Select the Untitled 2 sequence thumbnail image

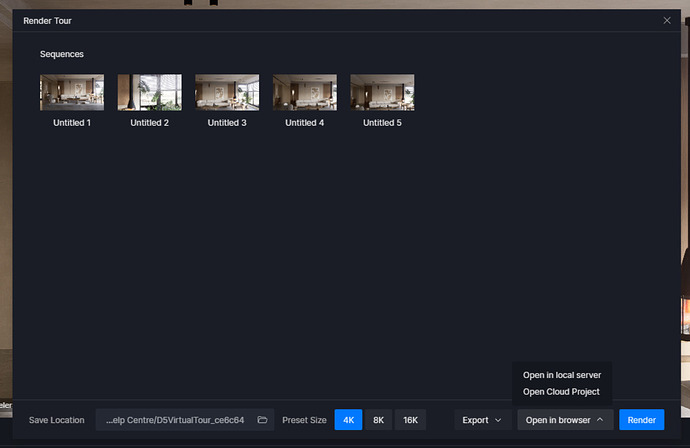149,92
